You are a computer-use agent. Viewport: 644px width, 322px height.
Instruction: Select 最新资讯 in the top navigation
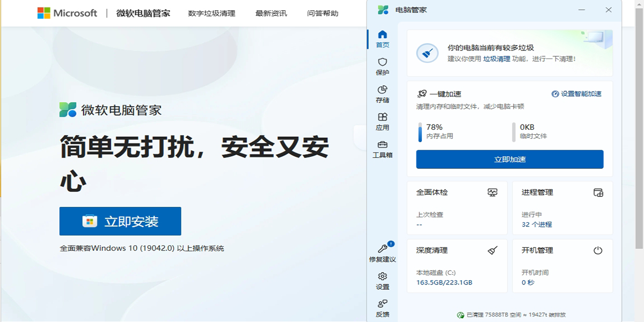[x=271, y=13]
